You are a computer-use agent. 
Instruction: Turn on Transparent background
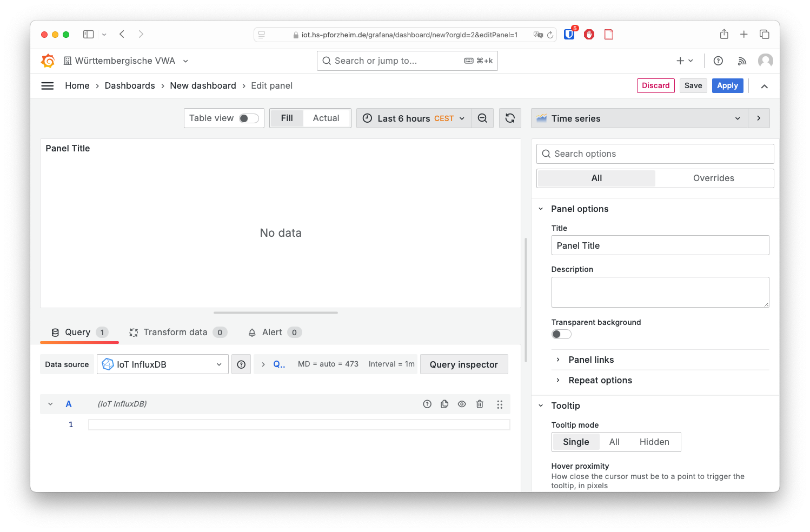pos(561,334)
